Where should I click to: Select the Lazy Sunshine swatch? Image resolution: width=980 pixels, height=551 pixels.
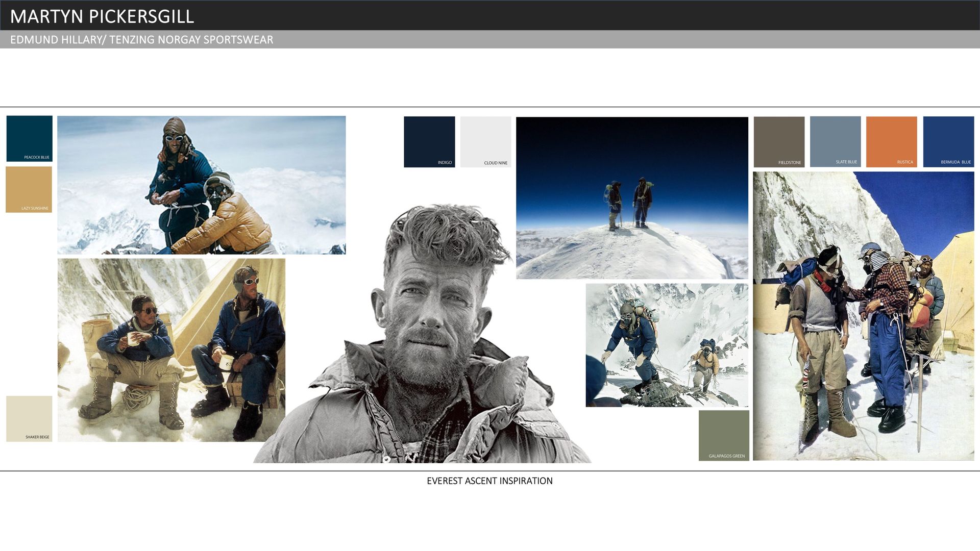click(x=29, y=189)
